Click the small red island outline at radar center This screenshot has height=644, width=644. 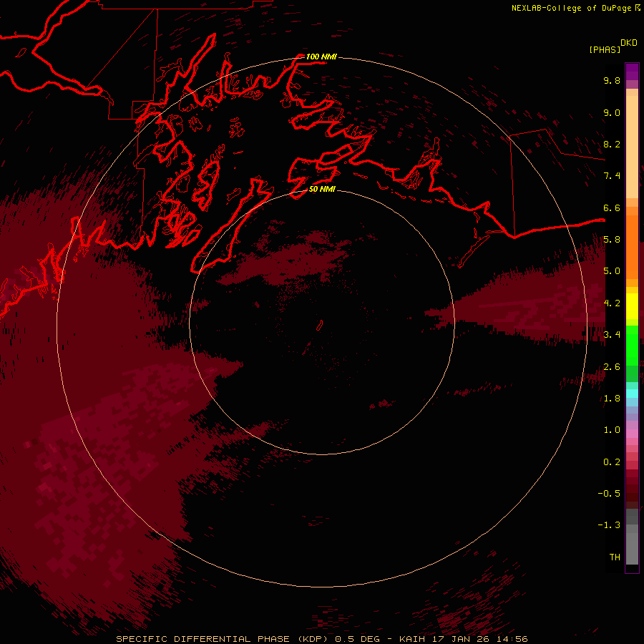320,326
